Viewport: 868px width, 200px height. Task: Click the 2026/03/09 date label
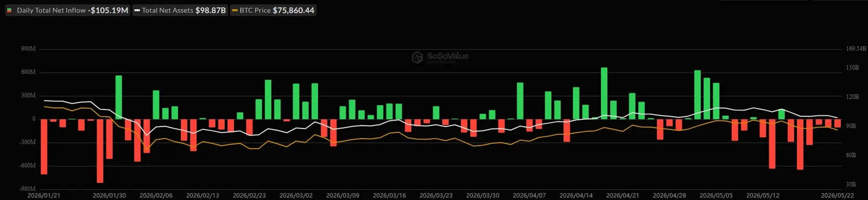[343, 195]
